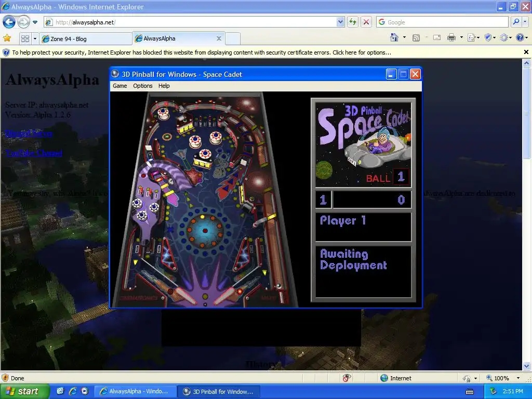Open the Safety shield menu
Viewport: 532px width, 399px height.
coord(490,37)
